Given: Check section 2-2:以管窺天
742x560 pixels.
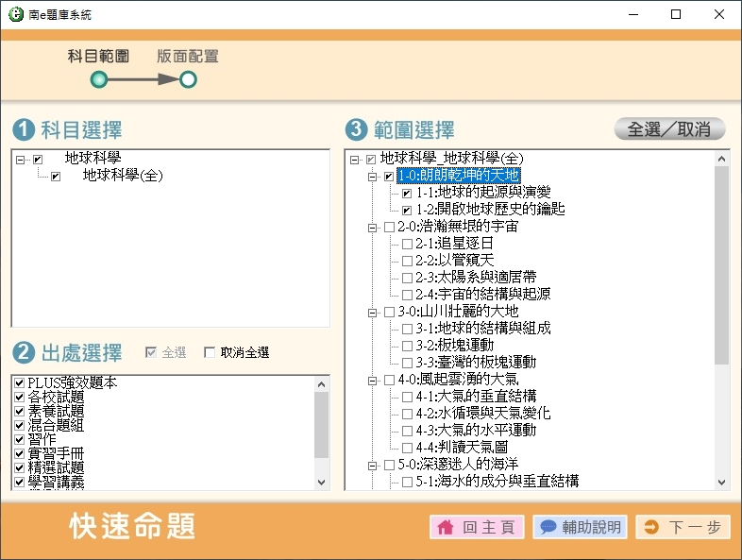Looking at the screenshot, I should click(x=407, y=261).
